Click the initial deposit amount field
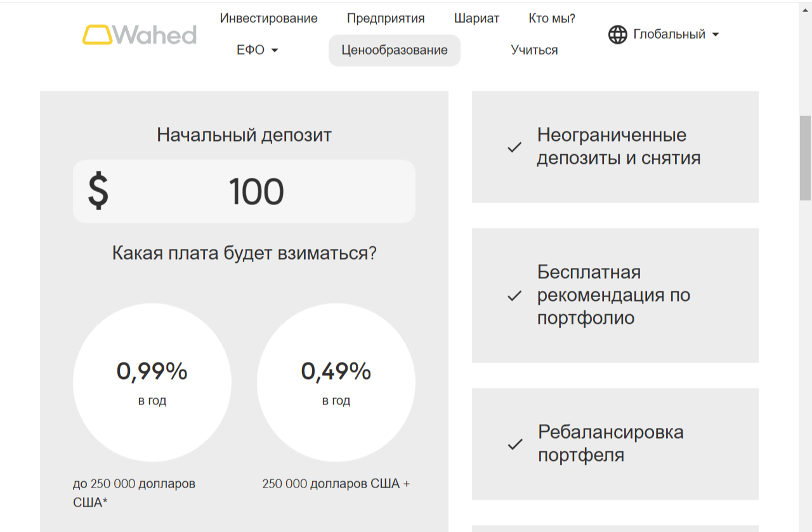812x532 pixels. pos(256,192)
